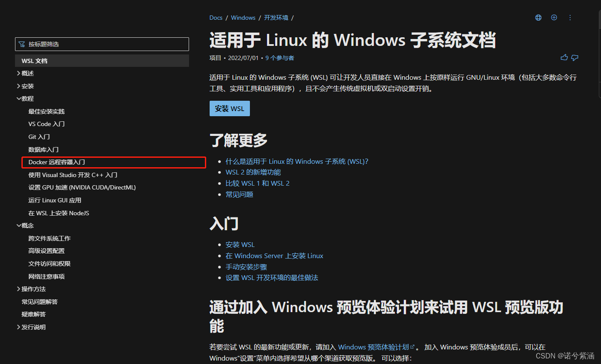Open 最佳安装实践 tutorial

46,111
